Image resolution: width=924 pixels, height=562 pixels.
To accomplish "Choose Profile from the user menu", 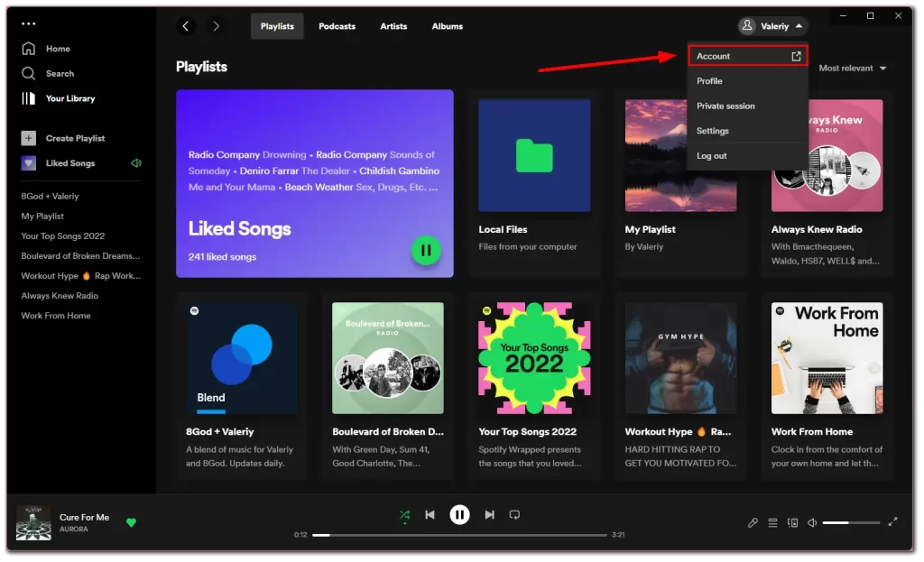I will pyautogui.click(x=748, y=80).
